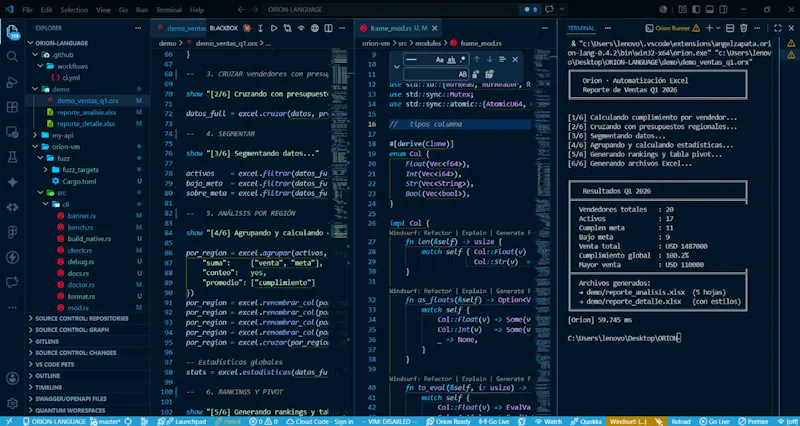Open the Testing flask view
The height and width of the screenshot is (426, 800).
point(12,157)
